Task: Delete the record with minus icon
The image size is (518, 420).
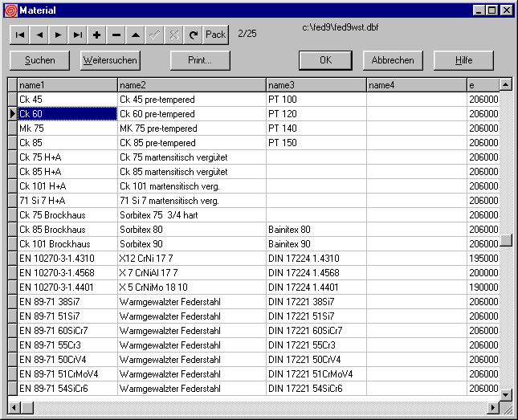Action: (x=116, y=35)
